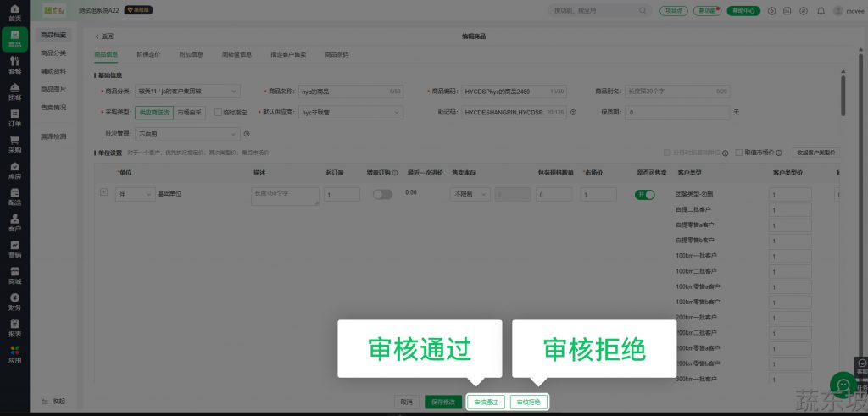Open the 默认供应商 dropdown
This screenshot has width=868, height=416.
(351, 112)
